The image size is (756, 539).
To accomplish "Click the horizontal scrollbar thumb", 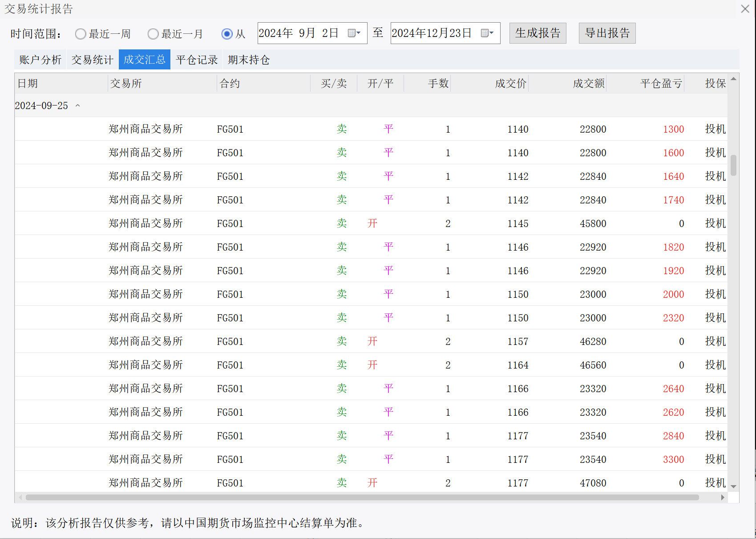I will click(362, 497).
